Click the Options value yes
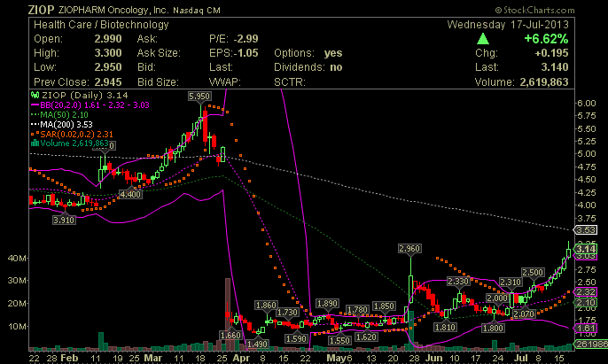The width and height of the screenshot is (608, 364). point(333,53)
